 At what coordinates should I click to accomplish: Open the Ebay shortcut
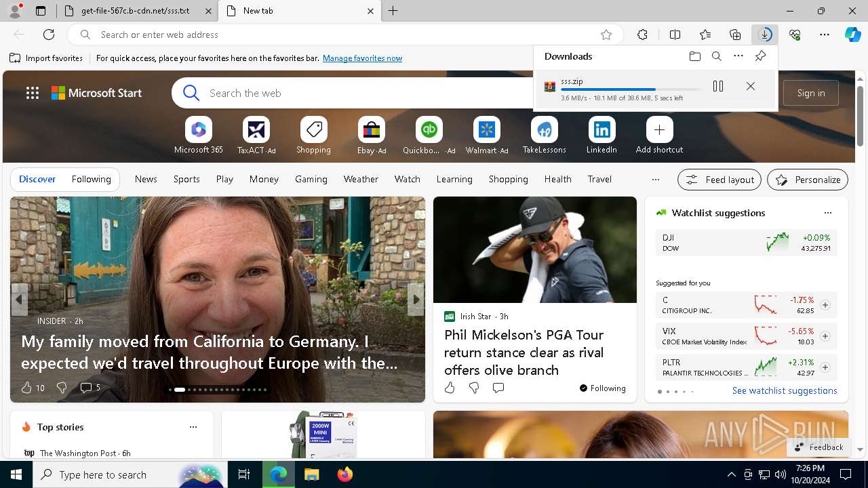point(372,136)
